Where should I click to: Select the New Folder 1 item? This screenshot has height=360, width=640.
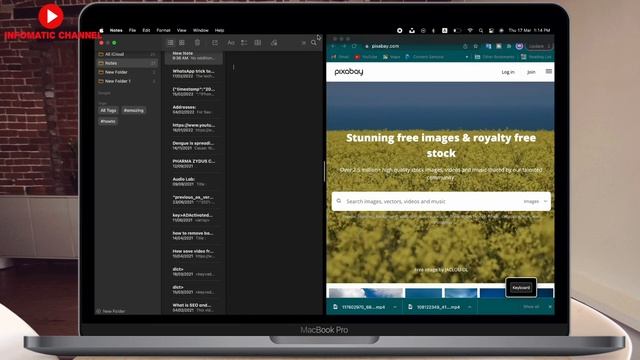click(x=127, y=81)
